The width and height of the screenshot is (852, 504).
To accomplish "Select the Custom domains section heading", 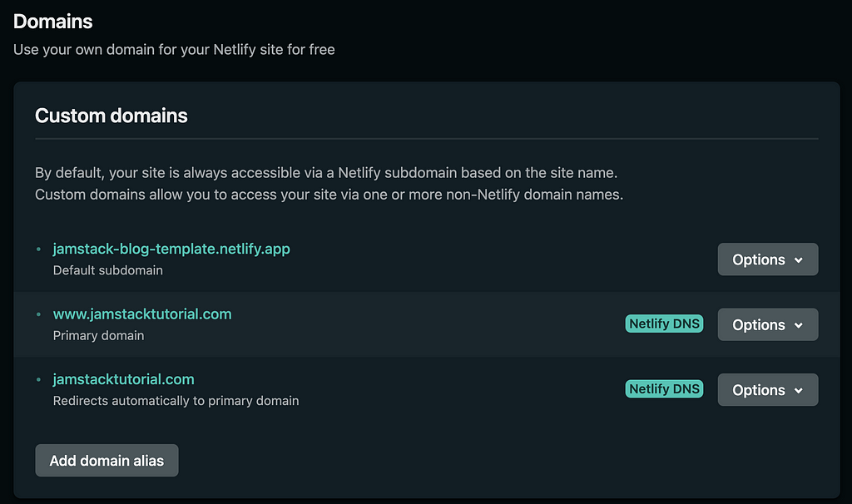I will [x=111, y=116].
